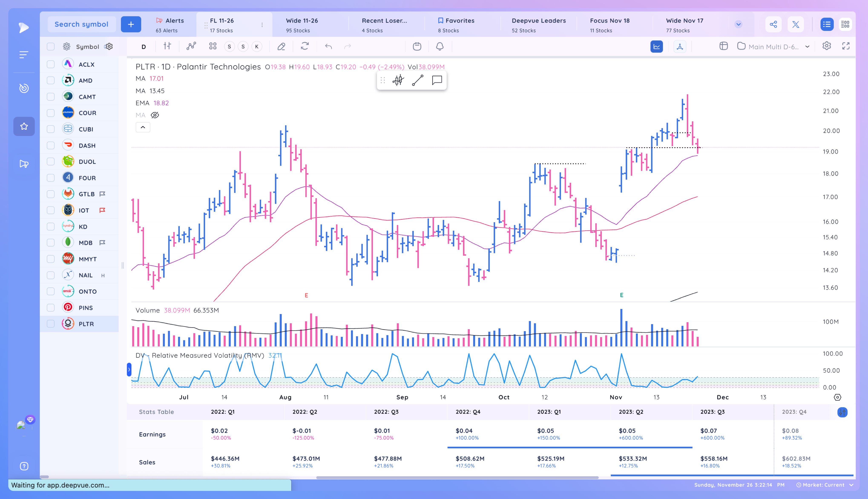This screenshot has width=868, height=499.
Task: Toggle the K circle button
Action: tap(257, 46)
